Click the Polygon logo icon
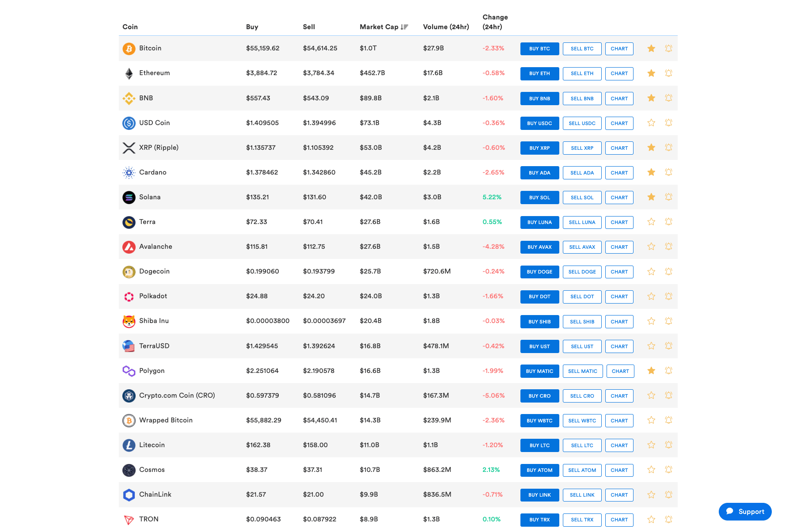This screenshot has height=532, width=793. click(129, 371)
